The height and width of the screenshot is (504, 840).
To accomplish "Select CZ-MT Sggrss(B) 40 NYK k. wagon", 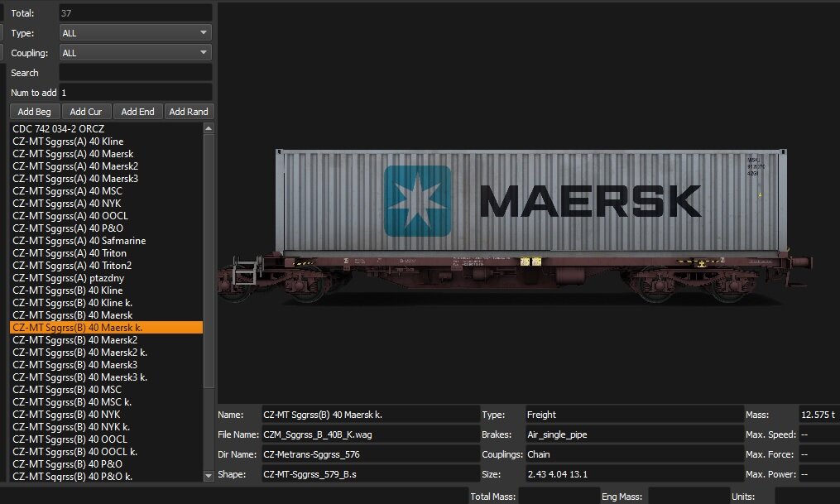I will (x=70, y=426).
